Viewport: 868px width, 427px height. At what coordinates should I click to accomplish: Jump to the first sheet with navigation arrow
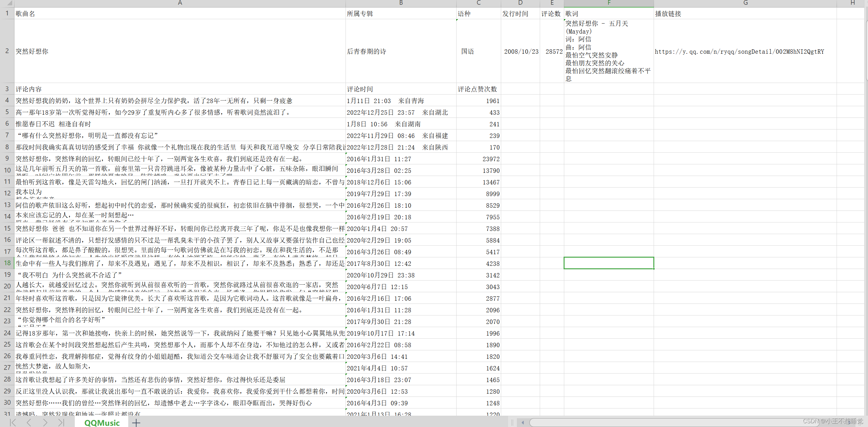point(13,422)
